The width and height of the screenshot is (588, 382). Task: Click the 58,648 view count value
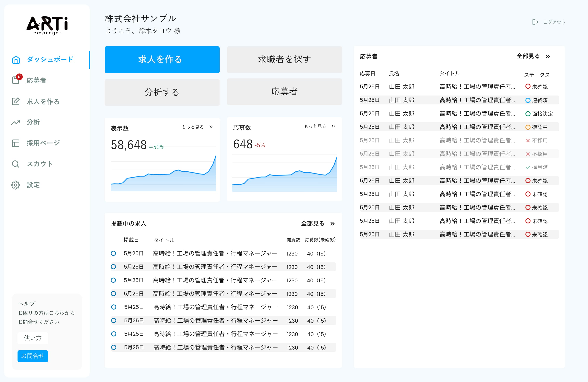tap(129, 145)
